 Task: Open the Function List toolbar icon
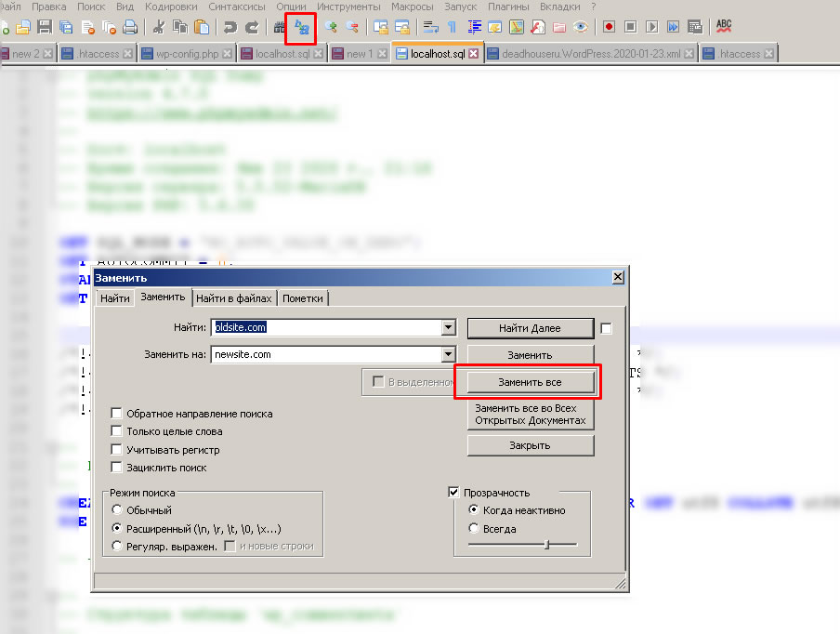pyautogui.click(x=538, y=27)
